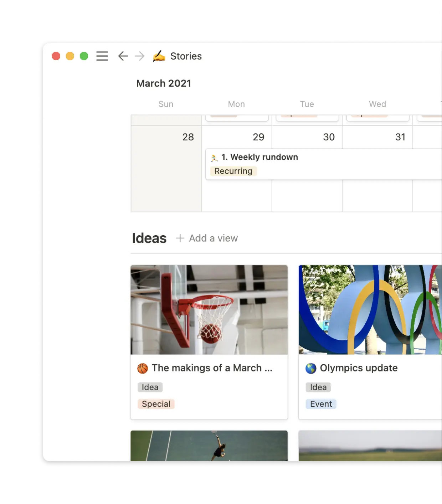442x504 pixels.
Task: Open the Stories page title
Action: click(186, 56)
